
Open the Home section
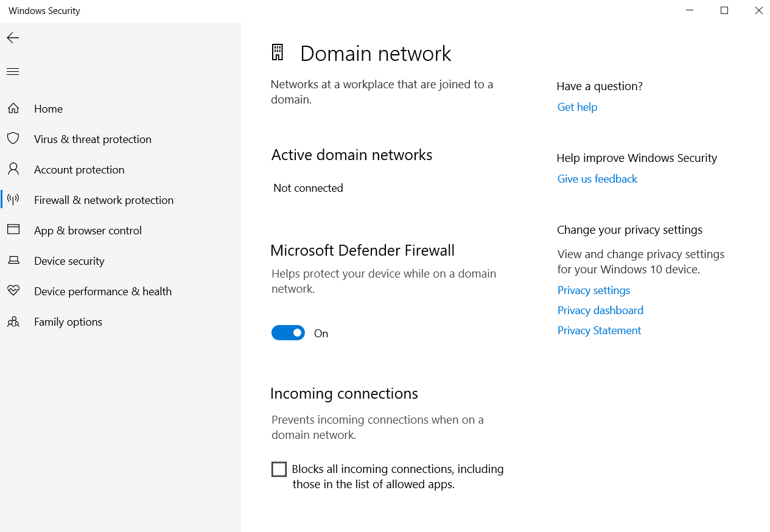[48, 108]
